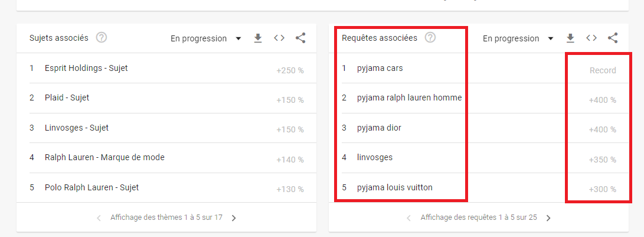Open help icon next to Requêtes associées
This screenshot has height=237, width=644.
tap(430, 38)
